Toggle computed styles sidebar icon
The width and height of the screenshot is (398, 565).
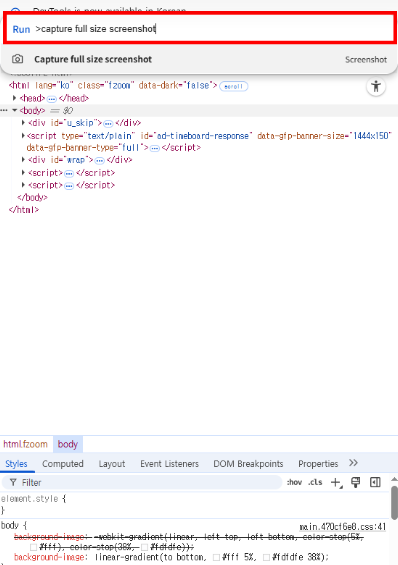375,482
